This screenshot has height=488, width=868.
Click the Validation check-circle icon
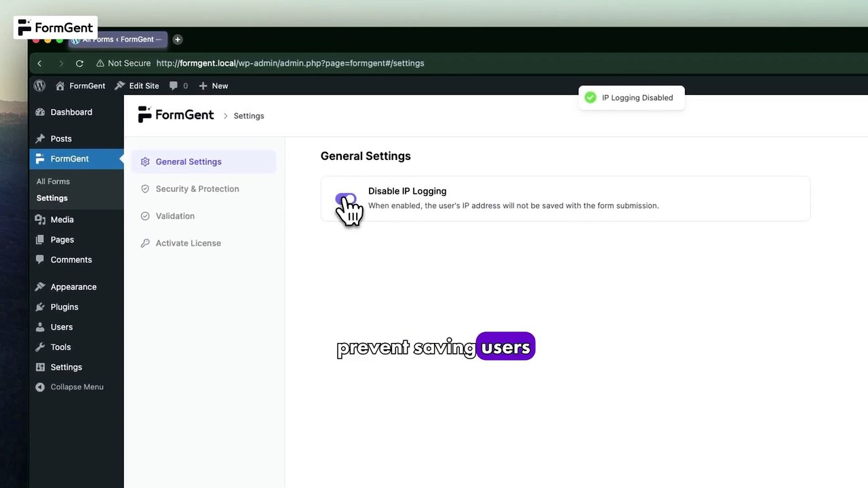145,216
